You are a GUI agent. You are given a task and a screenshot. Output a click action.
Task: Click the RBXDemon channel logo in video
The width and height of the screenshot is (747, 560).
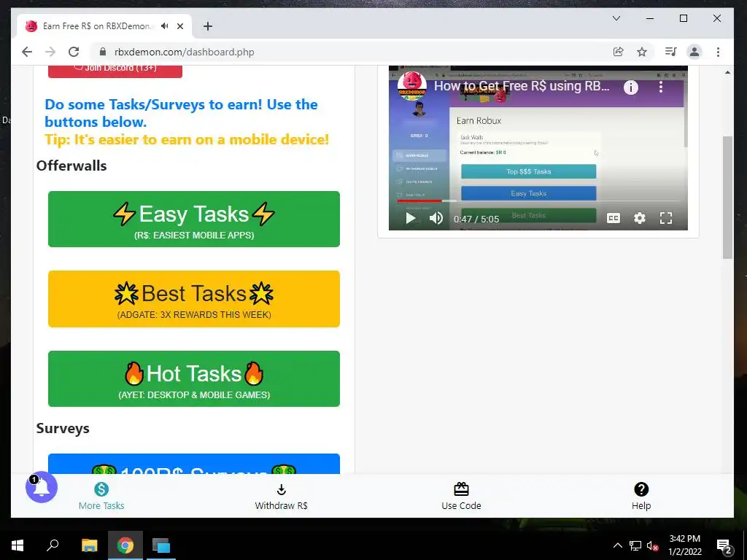[412, 86]
